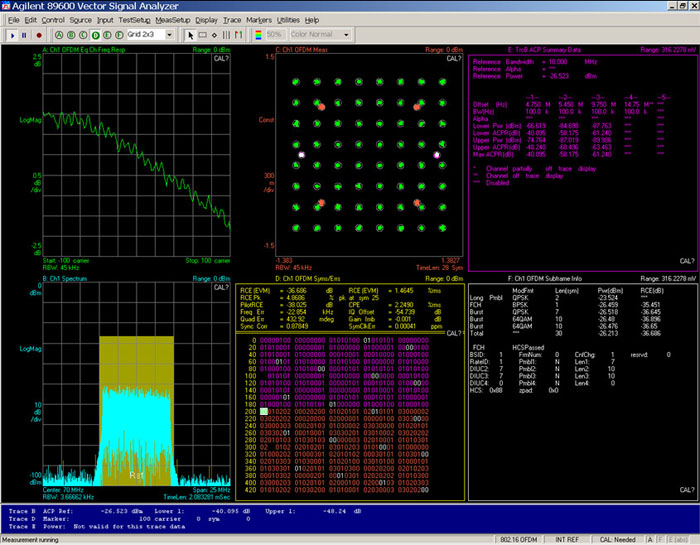Click trace title 'C: Ch1 OFDM Meas'
The width and height of the screenshot is (700, 545).
pyautogui.click(x=301, y=50)
